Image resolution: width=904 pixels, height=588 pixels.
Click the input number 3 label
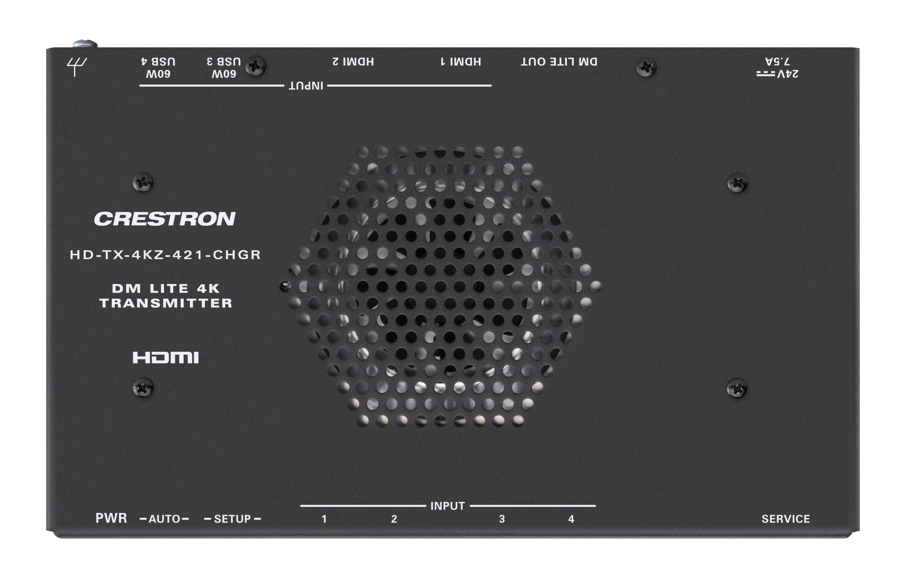[x=502, y=519]
